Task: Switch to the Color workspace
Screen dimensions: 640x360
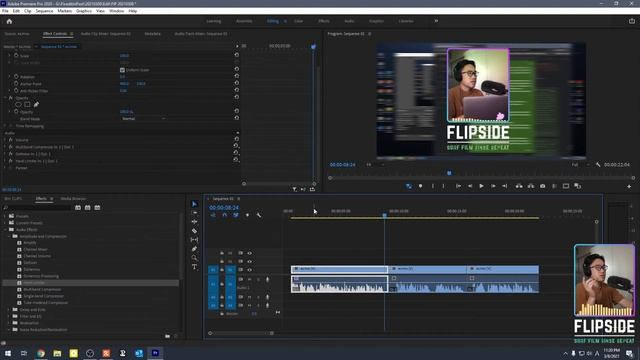Action: pos(298,21)
